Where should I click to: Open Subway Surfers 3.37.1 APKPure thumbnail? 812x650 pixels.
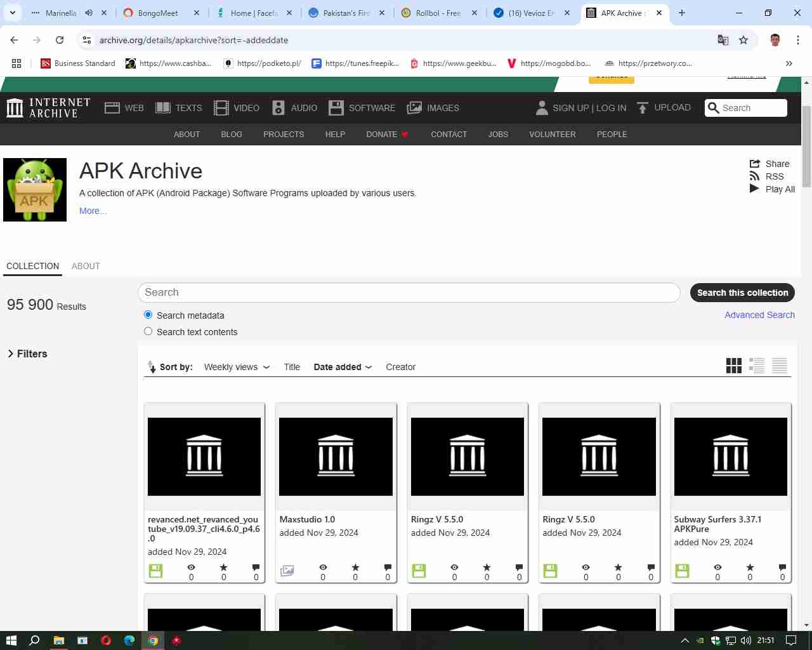731,456
